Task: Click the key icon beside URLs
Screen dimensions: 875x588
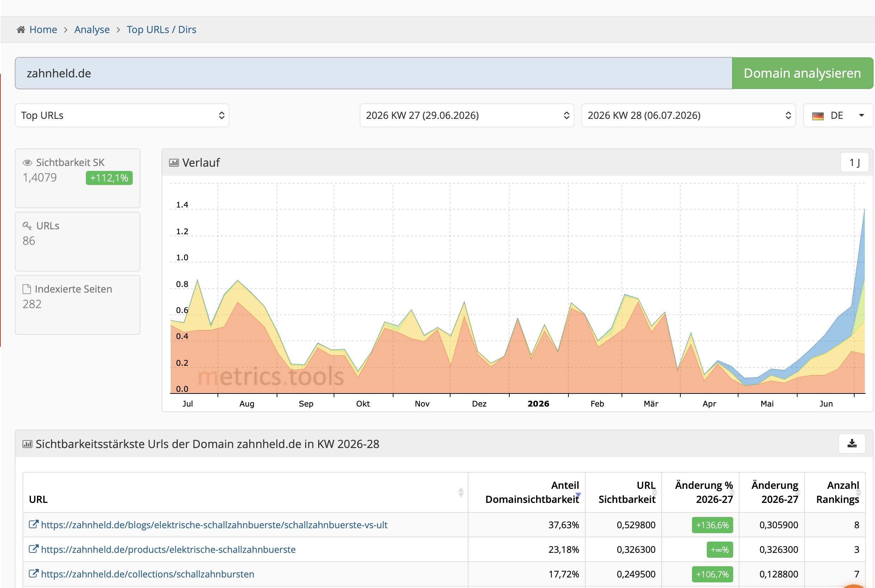Action: point(27,226)
